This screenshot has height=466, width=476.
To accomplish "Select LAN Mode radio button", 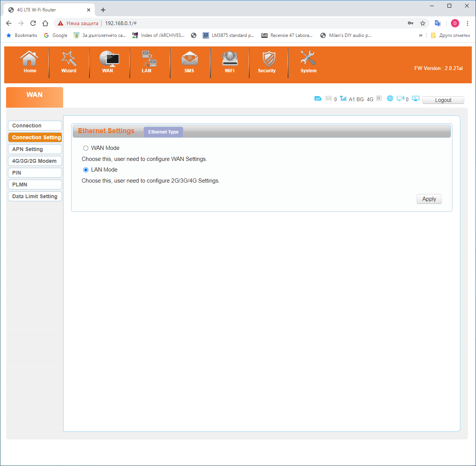I will click(x=86, y=170).
